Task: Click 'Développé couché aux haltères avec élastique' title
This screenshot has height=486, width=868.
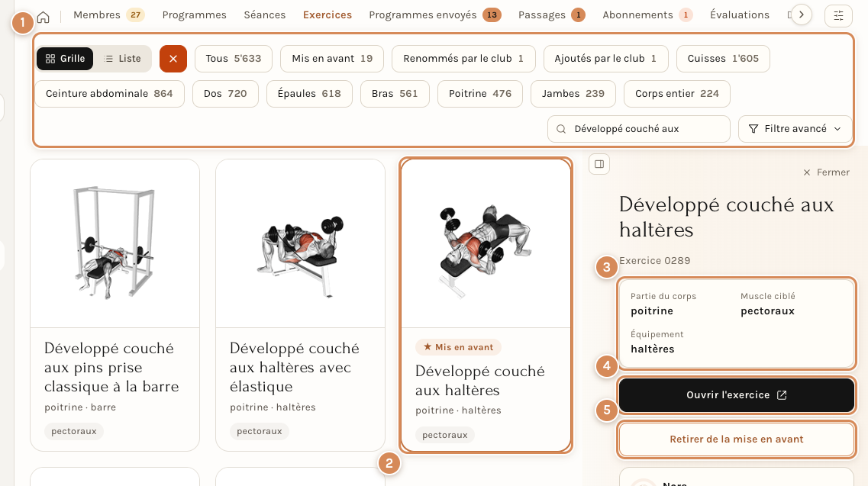Action: coord(295,368)
